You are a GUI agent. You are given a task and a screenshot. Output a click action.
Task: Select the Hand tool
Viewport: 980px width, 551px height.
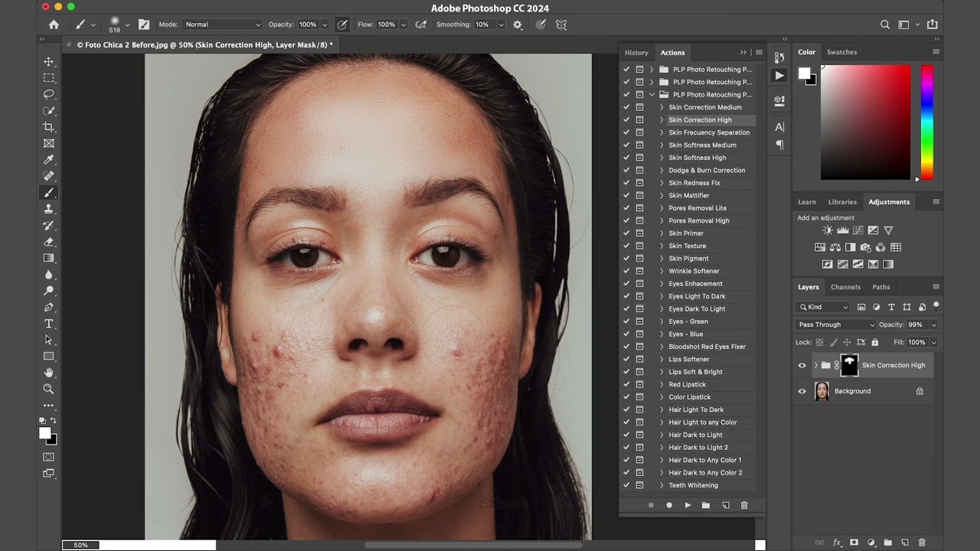(x=49, y=373)
